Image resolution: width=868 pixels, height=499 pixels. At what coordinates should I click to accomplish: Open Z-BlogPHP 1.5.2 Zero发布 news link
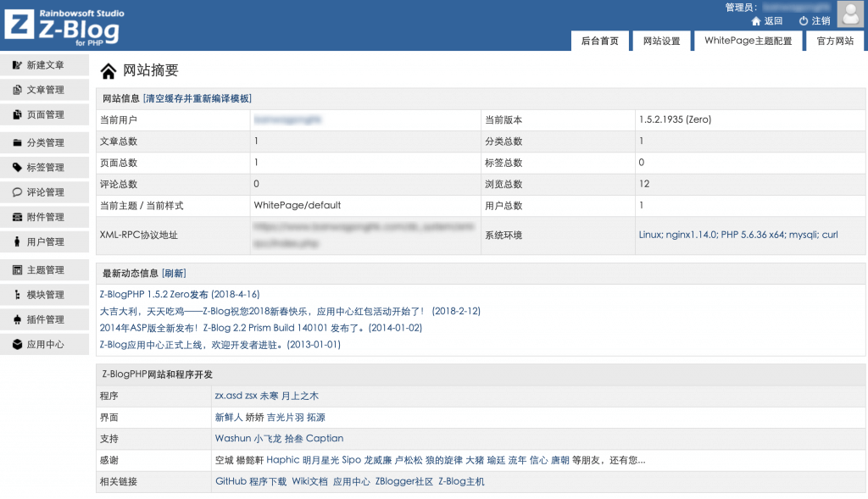coord(180,294)
